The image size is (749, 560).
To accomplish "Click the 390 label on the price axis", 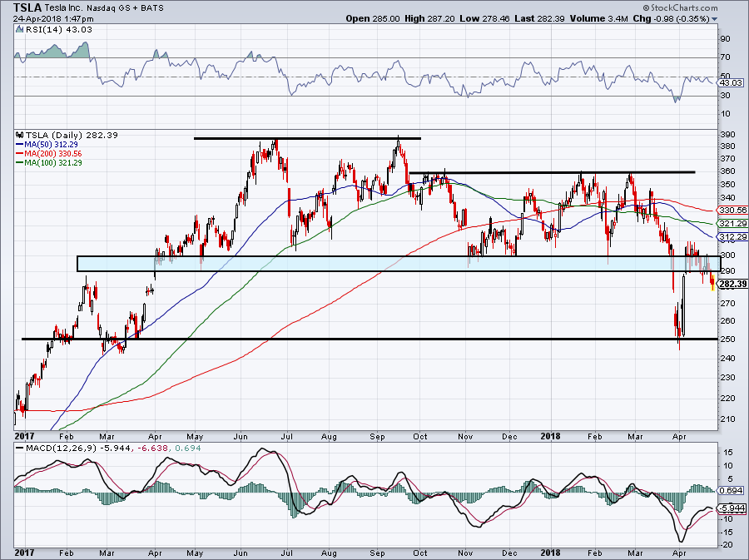I will click(x=728, y=135).
